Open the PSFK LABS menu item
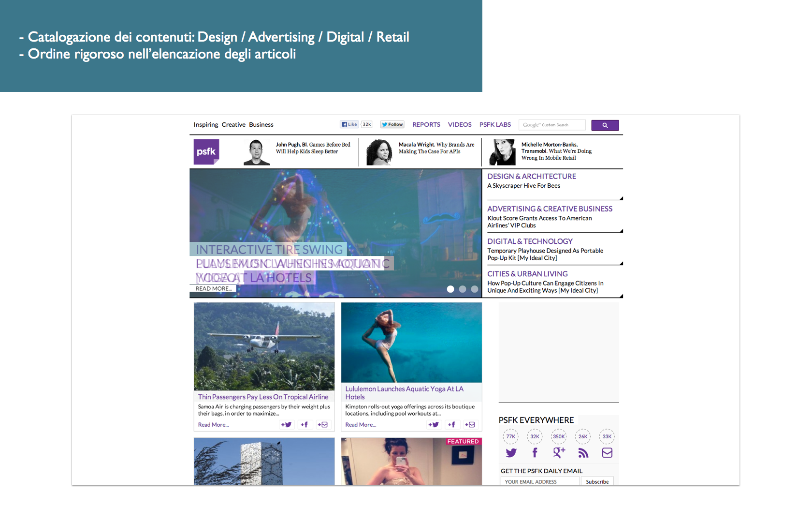The width and height of the screenshot is (812, 508). coord(495,125)
